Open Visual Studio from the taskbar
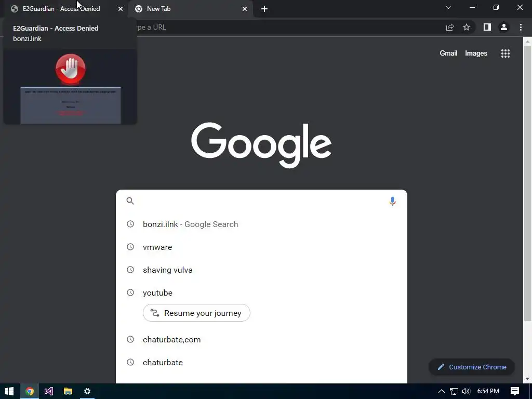The height and width of the screenshot is (399, 532). point(49,391)
